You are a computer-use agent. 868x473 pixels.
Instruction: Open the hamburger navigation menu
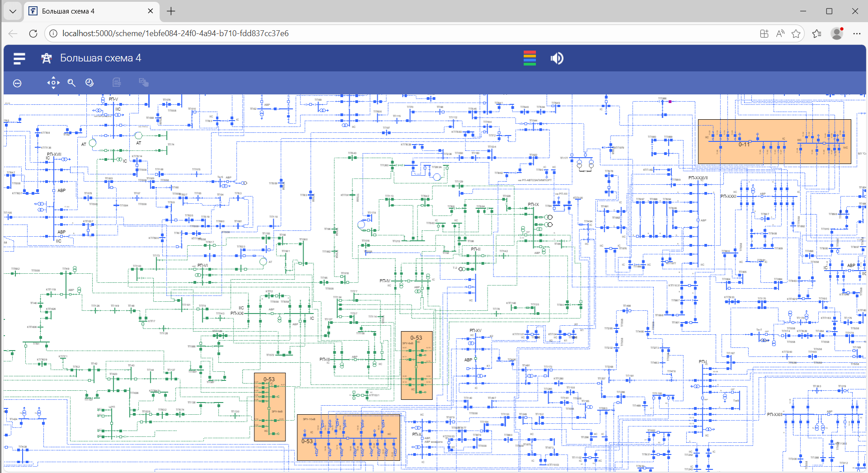[x=19, y=58]
